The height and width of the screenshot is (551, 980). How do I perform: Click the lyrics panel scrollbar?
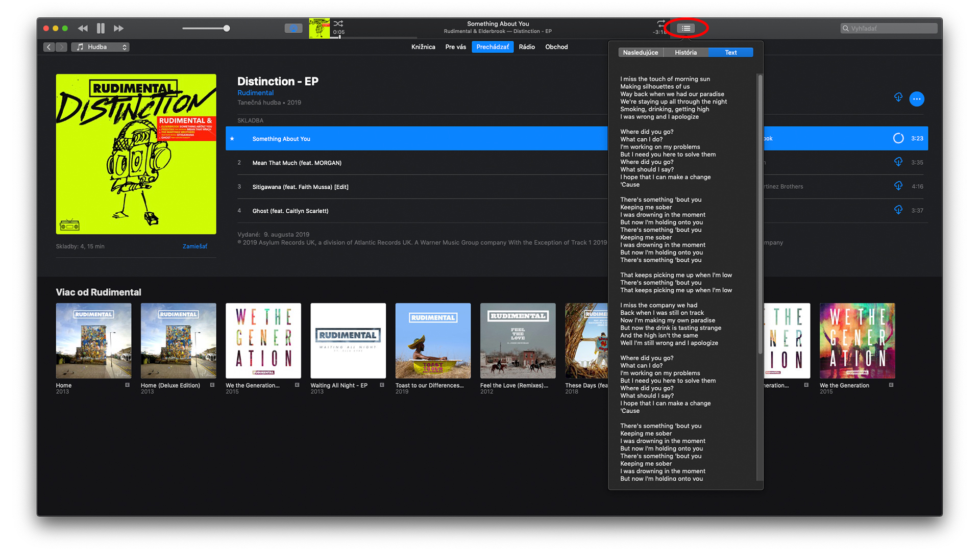click(x=760, y=214)
